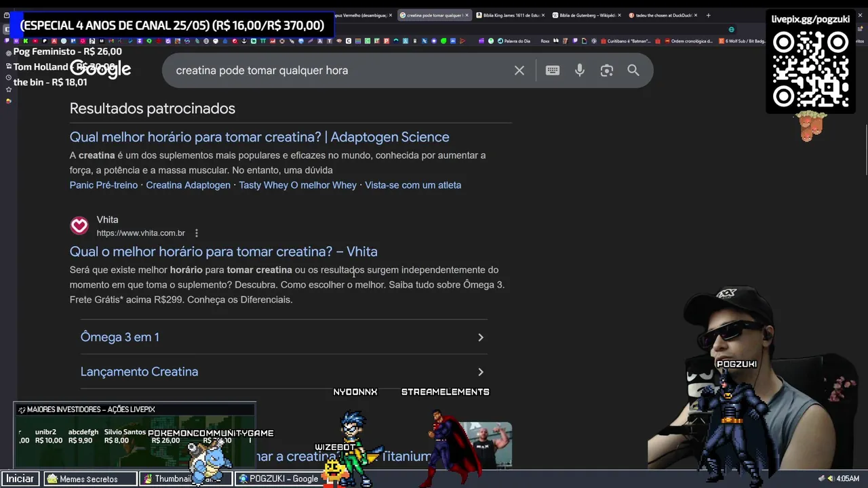
Task: Click the livepix QR code
Action: [x=810, y=70]
